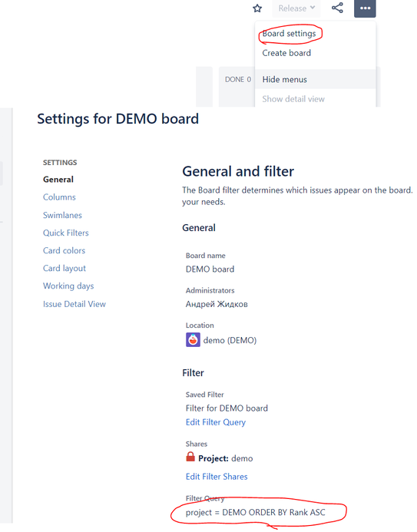Edit the DEMO board name field

[x=210, y=269]
